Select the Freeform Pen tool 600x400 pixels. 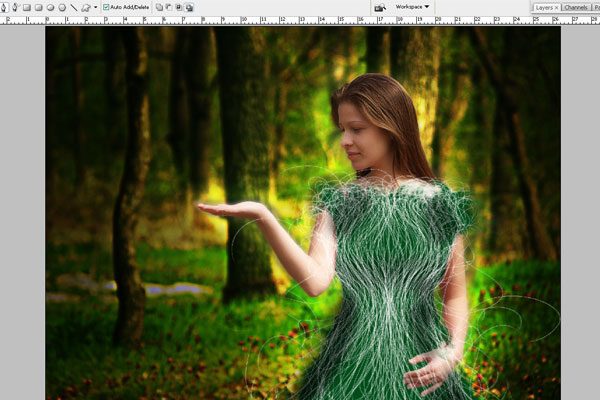(15, 7)
